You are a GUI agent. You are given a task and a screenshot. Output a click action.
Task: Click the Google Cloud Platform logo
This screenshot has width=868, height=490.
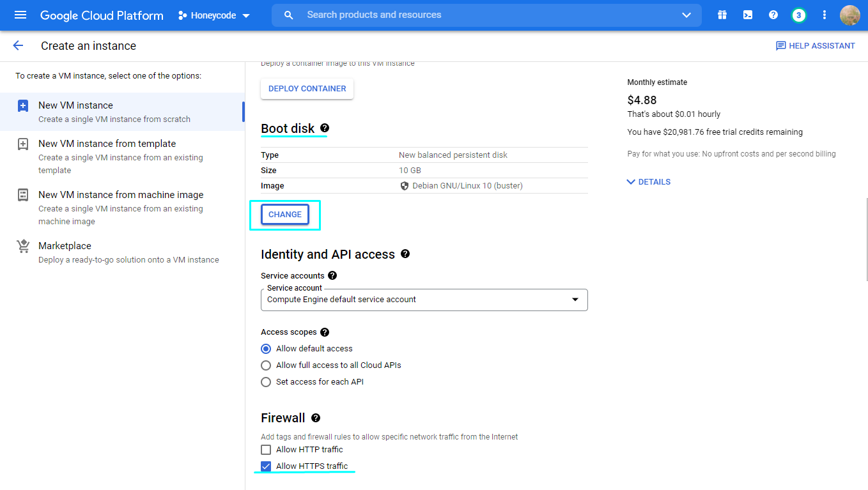tap(102, 15)
